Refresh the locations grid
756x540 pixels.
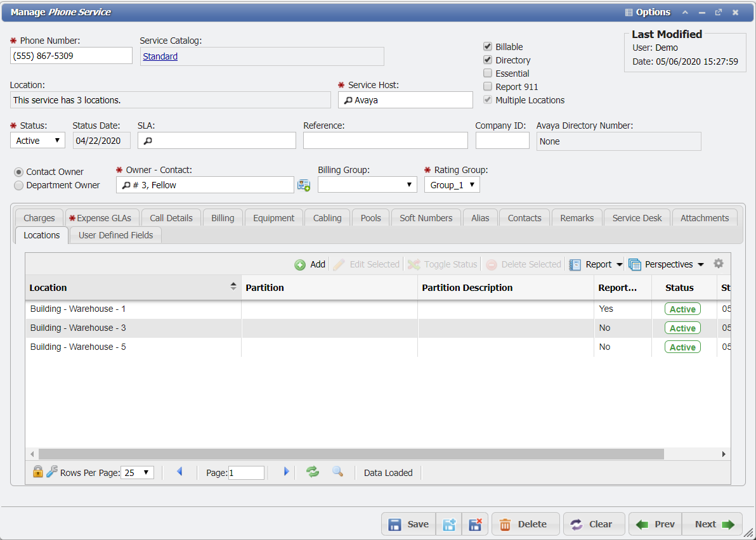click(312, 472)
